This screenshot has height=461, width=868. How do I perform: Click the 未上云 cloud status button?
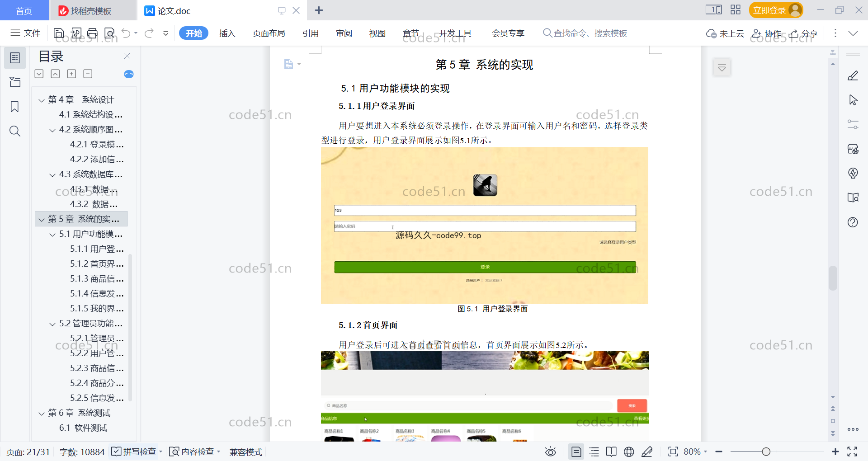[x=725, y=33]
